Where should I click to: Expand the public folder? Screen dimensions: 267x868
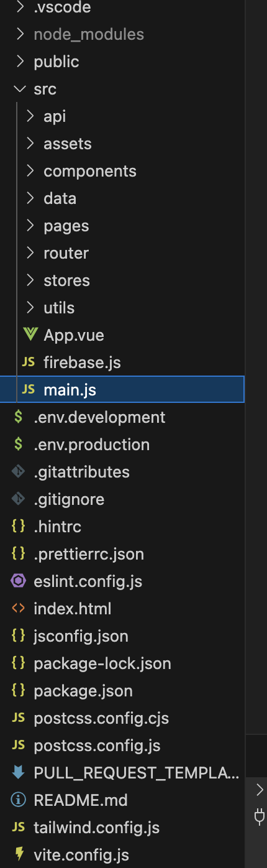(20, 62)
